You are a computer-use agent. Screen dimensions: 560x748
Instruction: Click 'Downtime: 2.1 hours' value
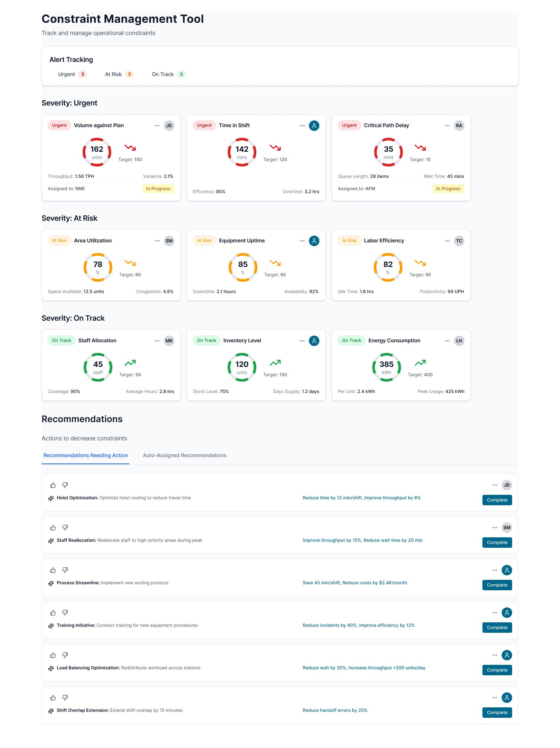pos(214,292)
